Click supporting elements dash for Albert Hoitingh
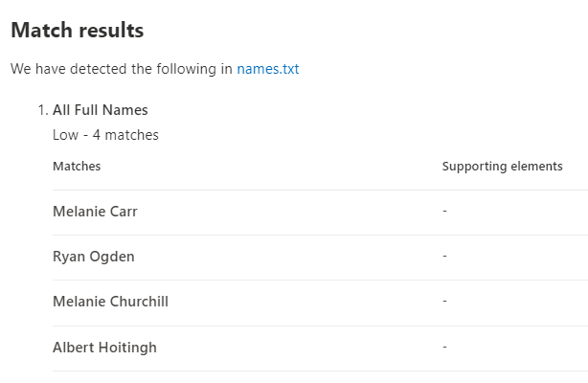The height and width of the screenshot is (383, 588). click(x=445, y=348)
